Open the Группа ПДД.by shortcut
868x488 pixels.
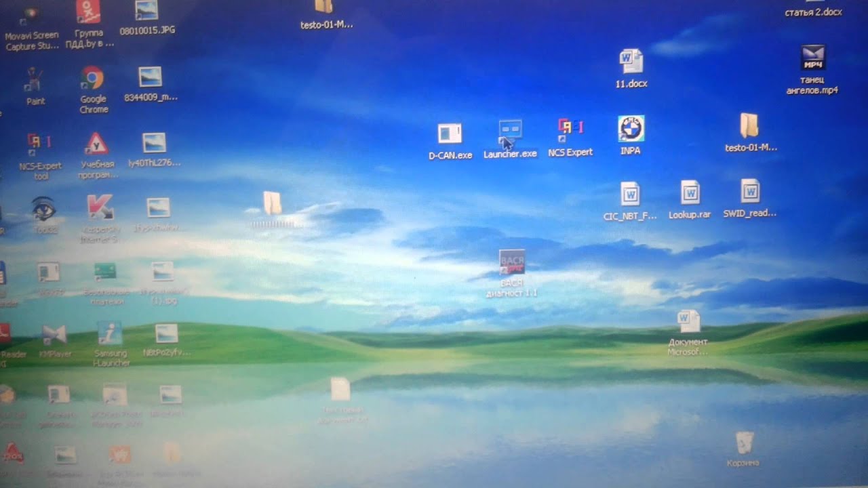pos(87,12)
